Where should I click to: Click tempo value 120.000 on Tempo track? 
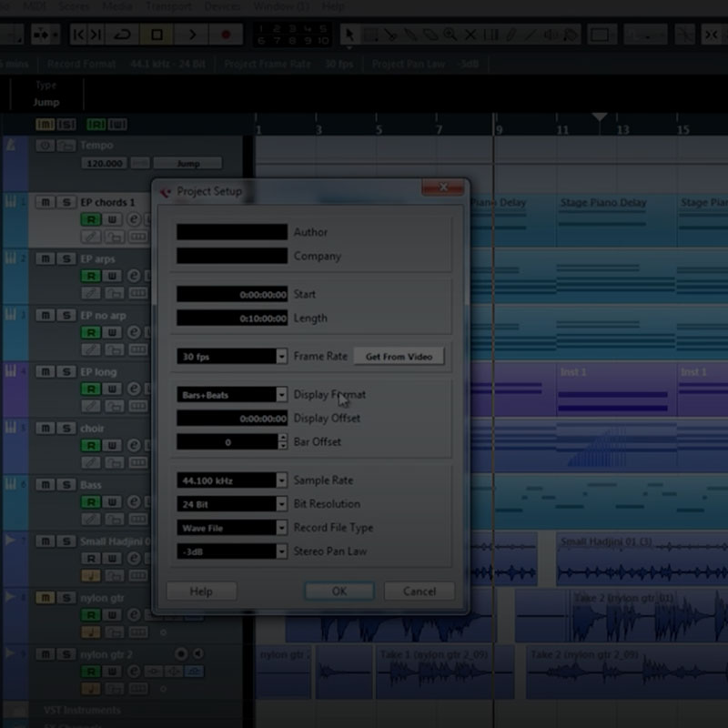click(104, 164)
